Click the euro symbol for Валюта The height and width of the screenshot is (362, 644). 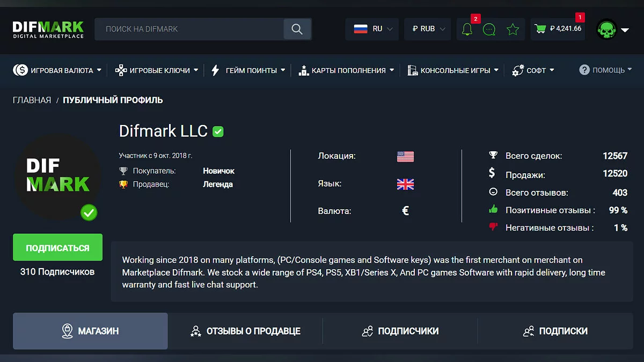coord(406,211)
